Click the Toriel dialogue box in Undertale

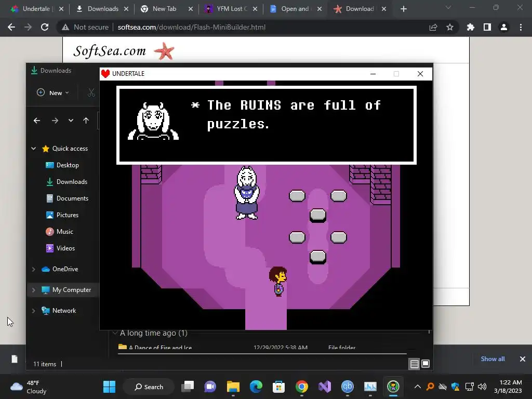pos(267,125)
